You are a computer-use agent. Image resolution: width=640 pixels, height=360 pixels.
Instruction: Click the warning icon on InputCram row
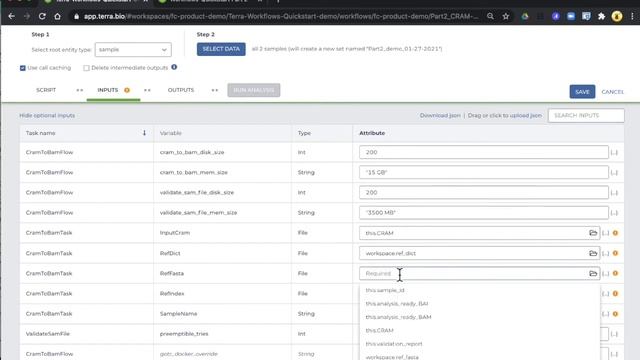click(615, 233)
